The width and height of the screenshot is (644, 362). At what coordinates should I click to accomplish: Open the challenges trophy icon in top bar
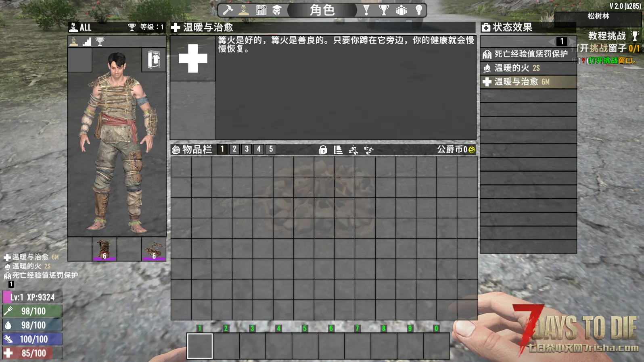click(x=384, y=10)
